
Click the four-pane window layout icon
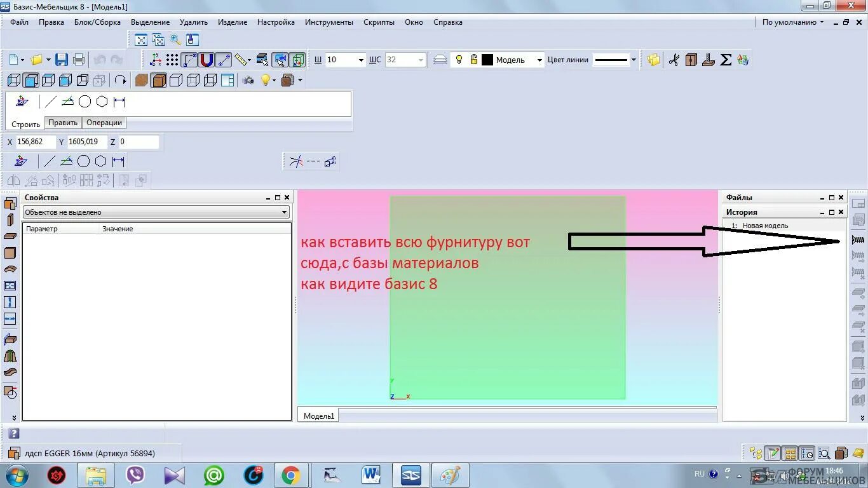[x=227, y=80]
